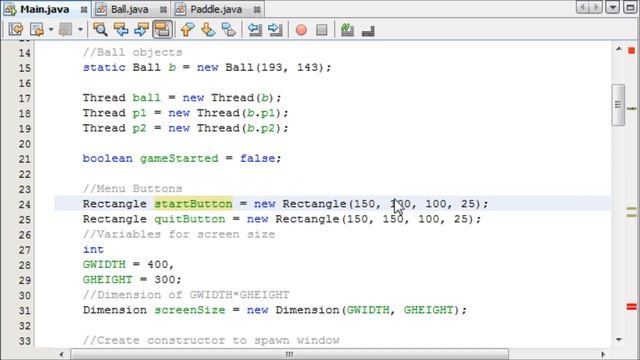Switch to the Ball.java tab
This screenshot has height=360, width=640.
(x=129, y=9)
